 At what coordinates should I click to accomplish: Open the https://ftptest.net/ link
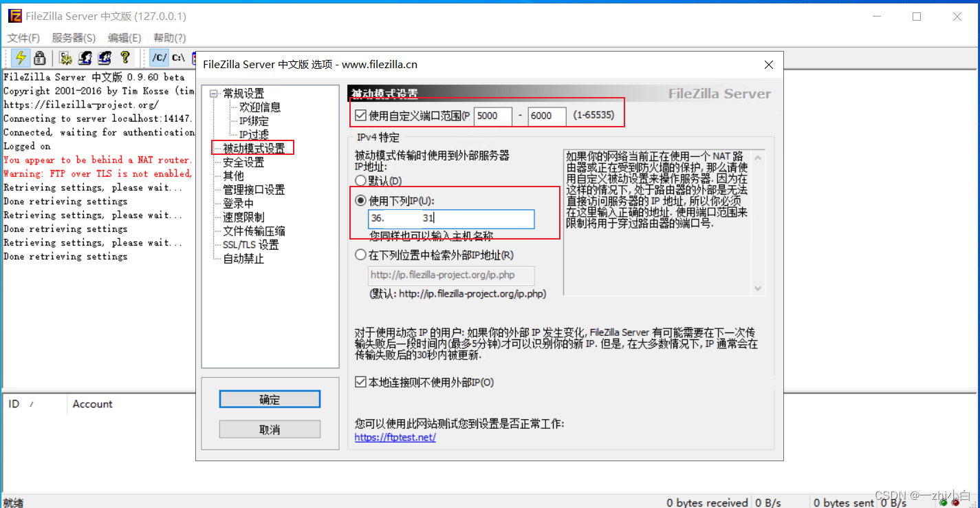click(x=395, y=437)
